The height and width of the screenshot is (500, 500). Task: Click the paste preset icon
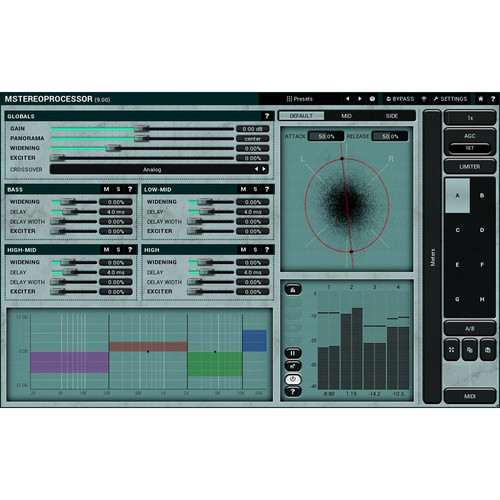coord(488,350)
